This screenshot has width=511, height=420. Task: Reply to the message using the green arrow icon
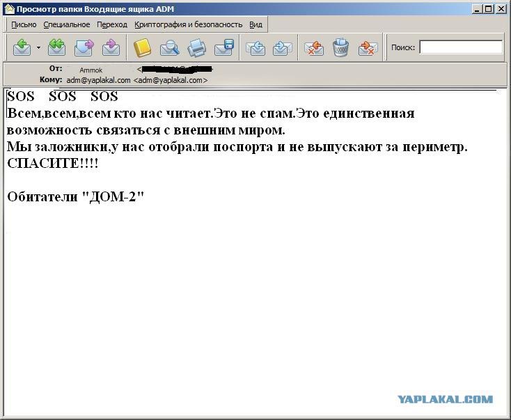pos(22,47)
